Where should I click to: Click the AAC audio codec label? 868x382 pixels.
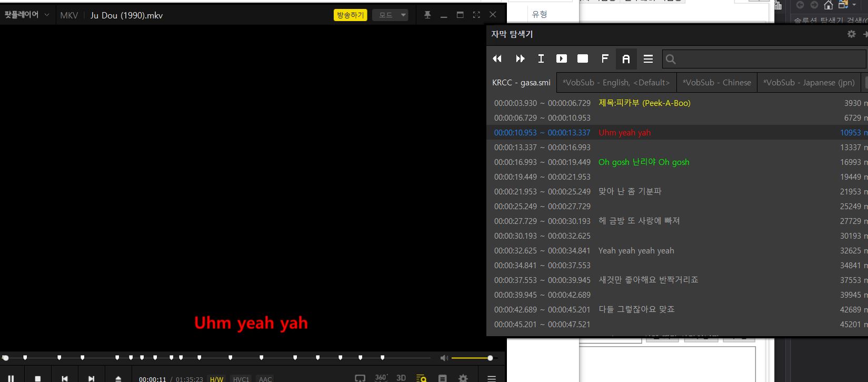coord(265,379)
